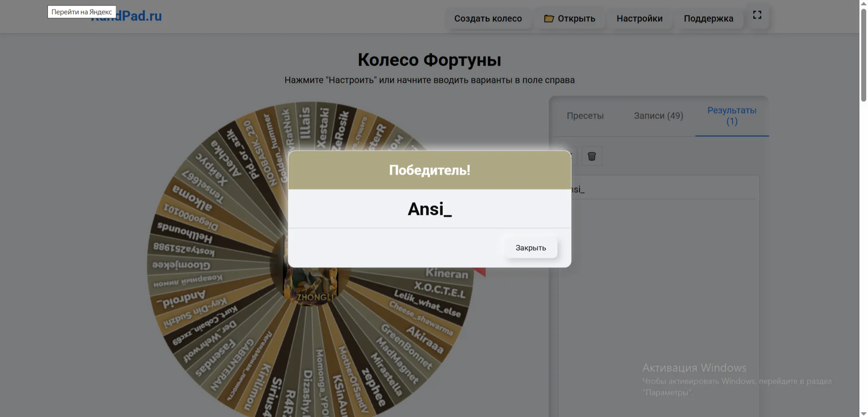Image resolution: width=868 pixels, height=417 pixels.
Task: Click the Победитель! dialog header
Action: (429, 170)
